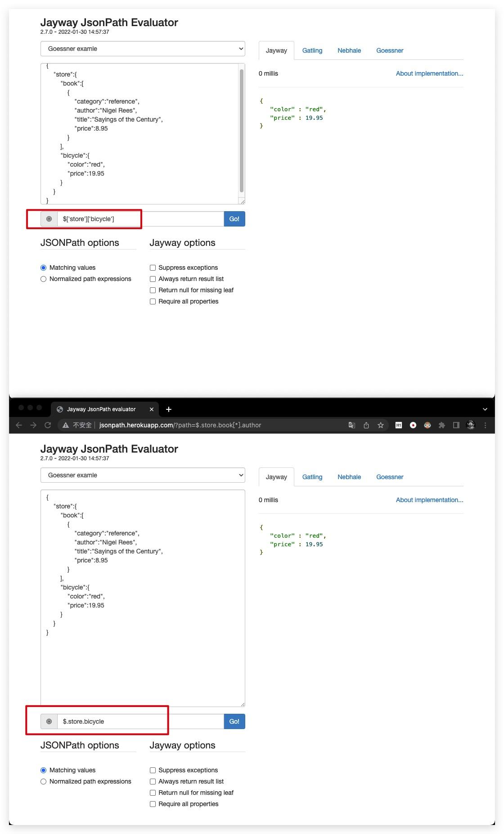Click the share icon in address bar

366,425
